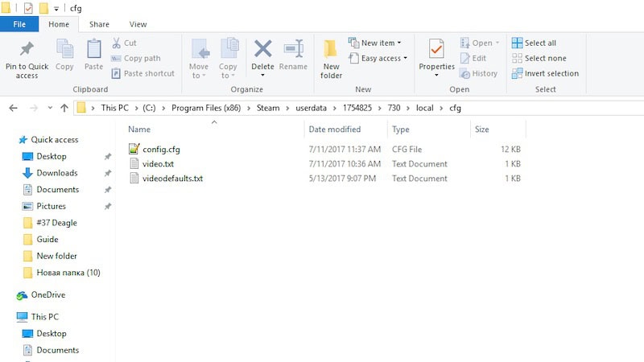Navigate to Program Files (x86) breadcrumb
This screenshot has width=644, height=362.
pos(206,108)
